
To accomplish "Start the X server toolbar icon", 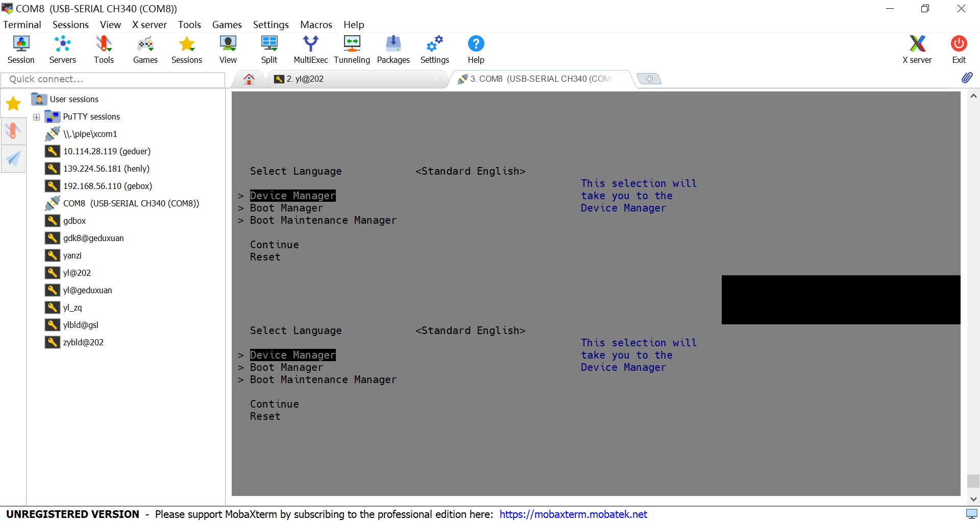I will click(917, 50).
